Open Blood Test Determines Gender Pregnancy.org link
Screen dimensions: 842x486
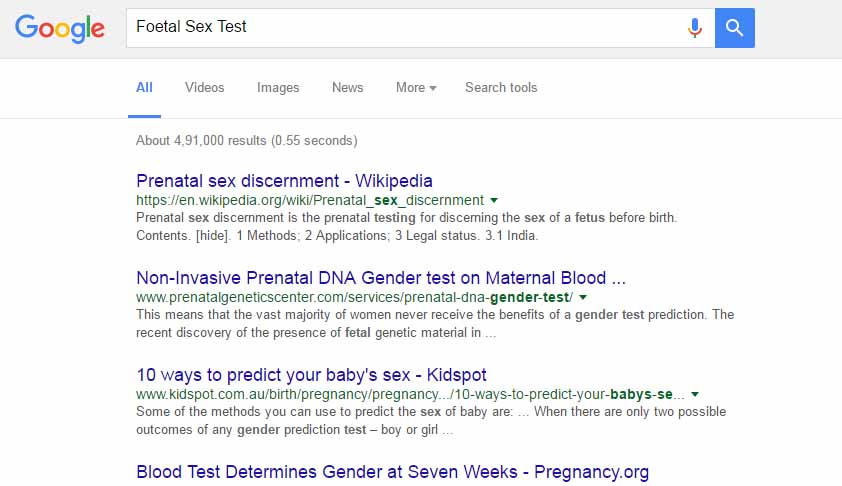(392, 472)
